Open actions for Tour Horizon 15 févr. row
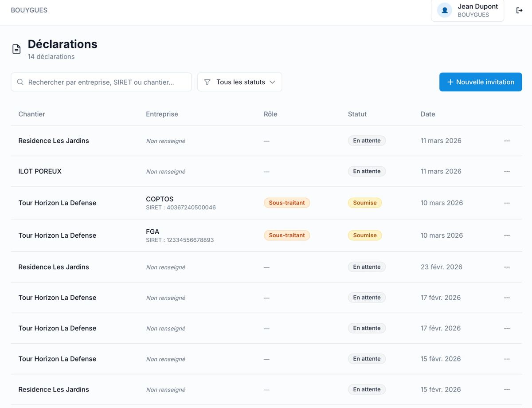 (507, 359)
